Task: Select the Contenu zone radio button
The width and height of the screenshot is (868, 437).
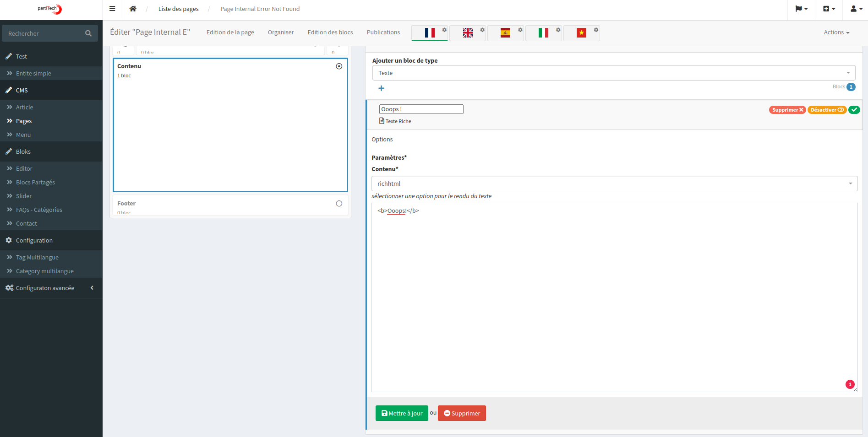Action: click(x=339, y=66)
